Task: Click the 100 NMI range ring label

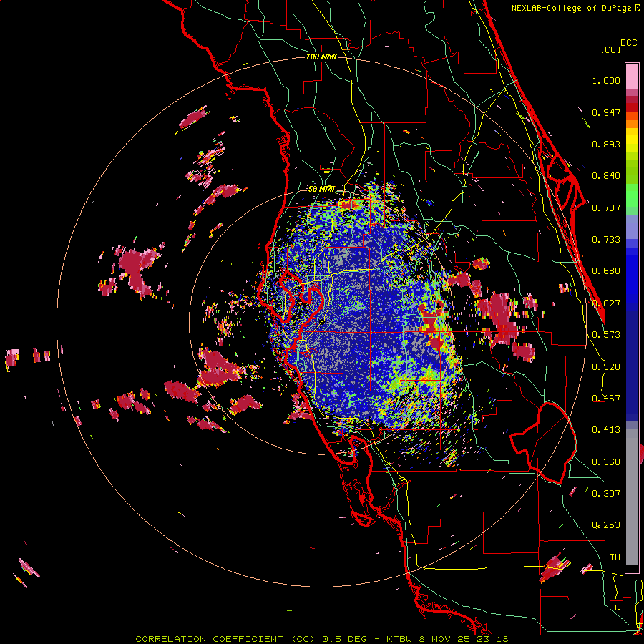Action: coord(321,57)
